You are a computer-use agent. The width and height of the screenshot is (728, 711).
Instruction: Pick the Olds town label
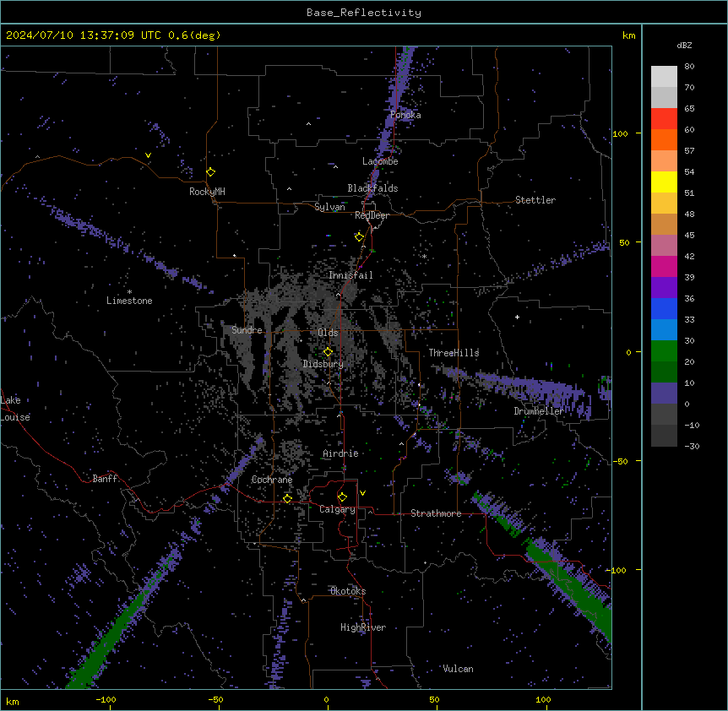coord(328,333)
